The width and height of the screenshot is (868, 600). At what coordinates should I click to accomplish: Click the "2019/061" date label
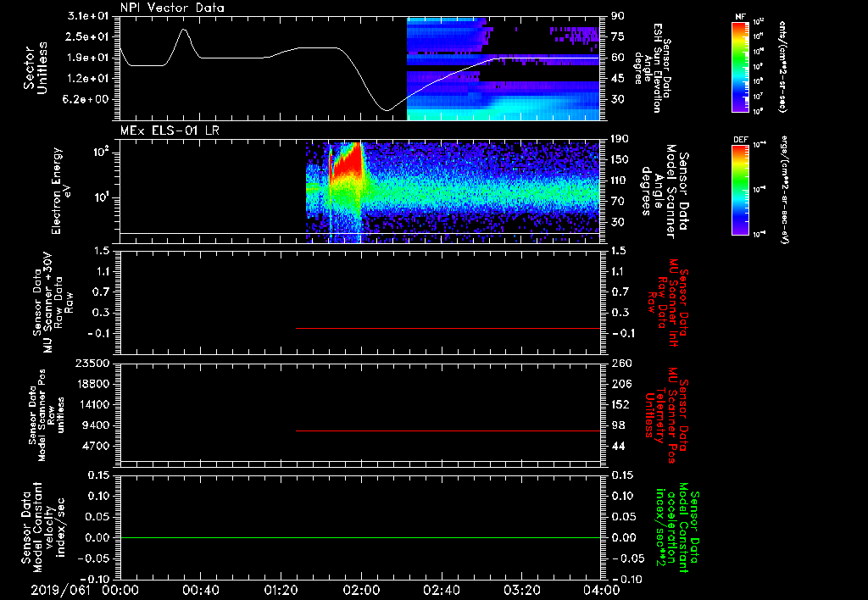point(60,590)
